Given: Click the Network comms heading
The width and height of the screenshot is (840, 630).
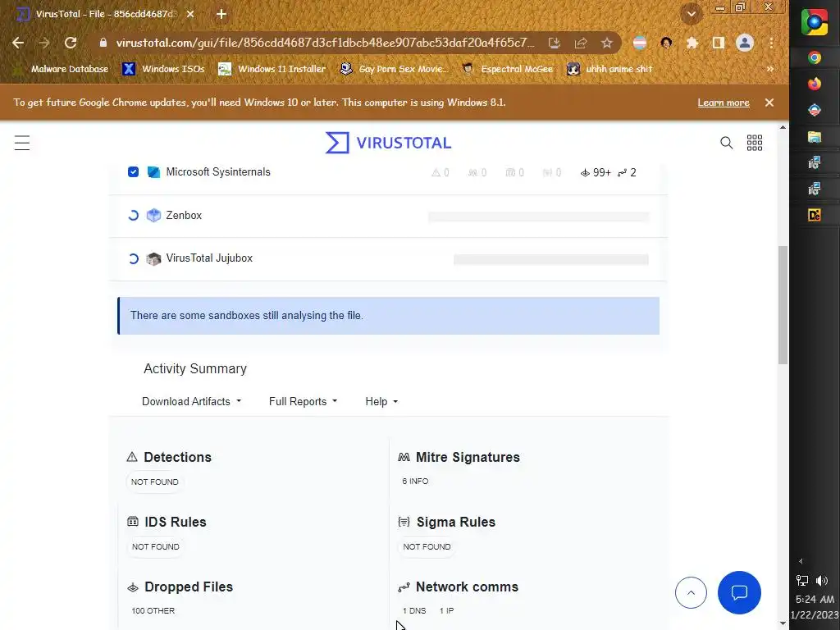Looking at the screenshot, I should pyautogui.click(x=467, y=587).
